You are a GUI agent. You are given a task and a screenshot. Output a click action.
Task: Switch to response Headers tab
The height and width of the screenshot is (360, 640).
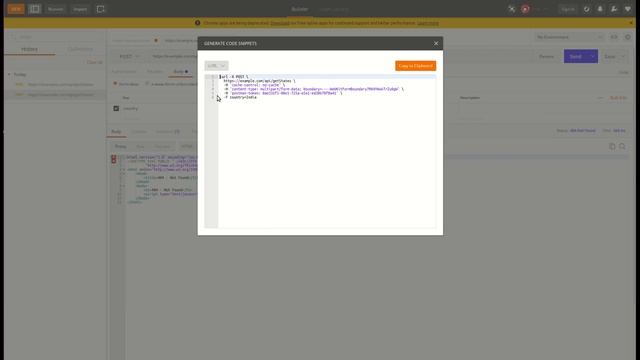pos(167,131)
